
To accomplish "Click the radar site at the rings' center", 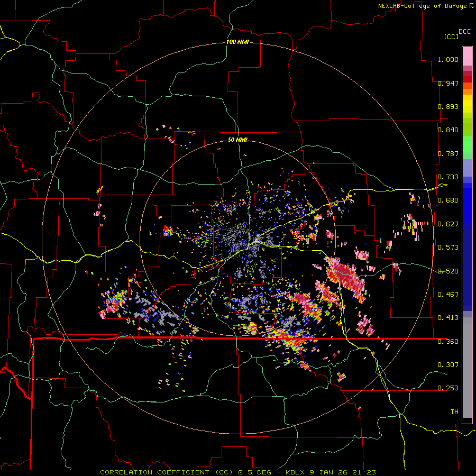I will pyautogui.click(x=237, y=238).
